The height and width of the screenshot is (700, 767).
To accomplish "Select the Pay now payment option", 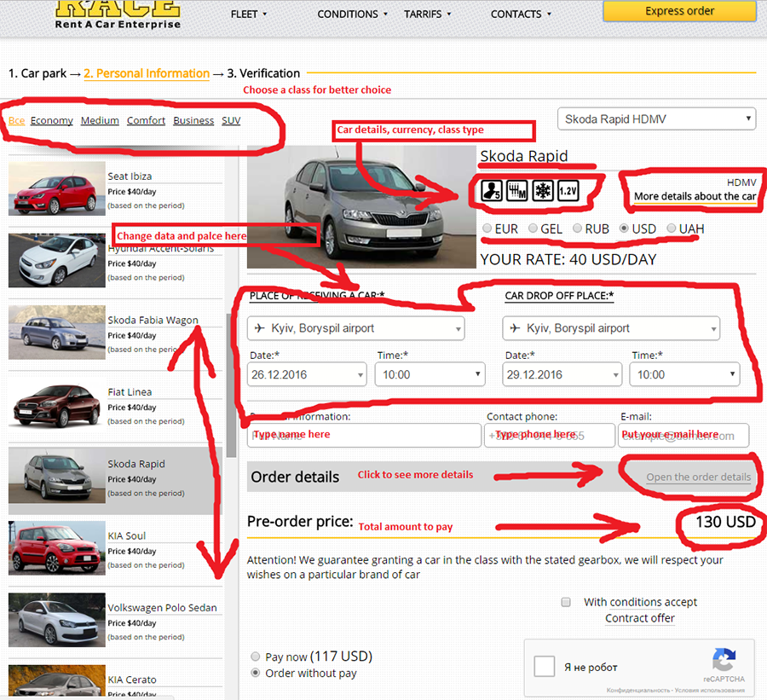I will (256, 657).
